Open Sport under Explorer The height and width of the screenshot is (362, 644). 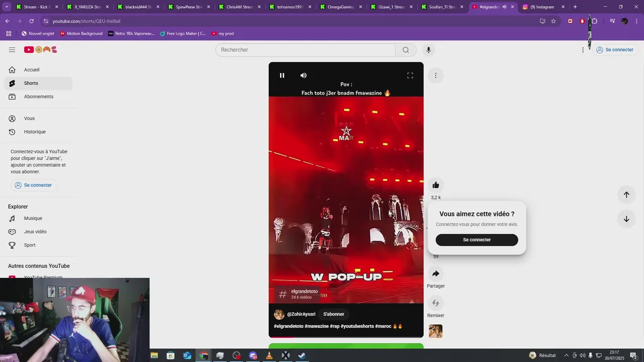point(38,245)
